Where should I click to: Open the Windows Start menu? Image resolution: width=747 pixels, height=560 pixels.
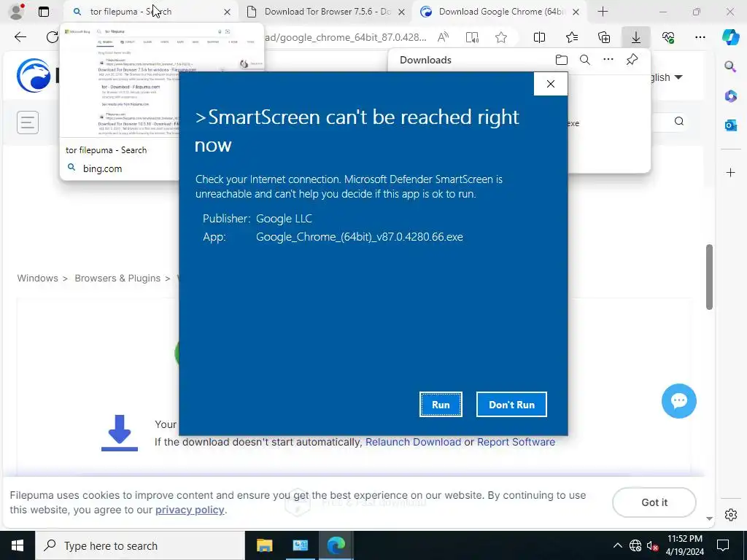18,545
